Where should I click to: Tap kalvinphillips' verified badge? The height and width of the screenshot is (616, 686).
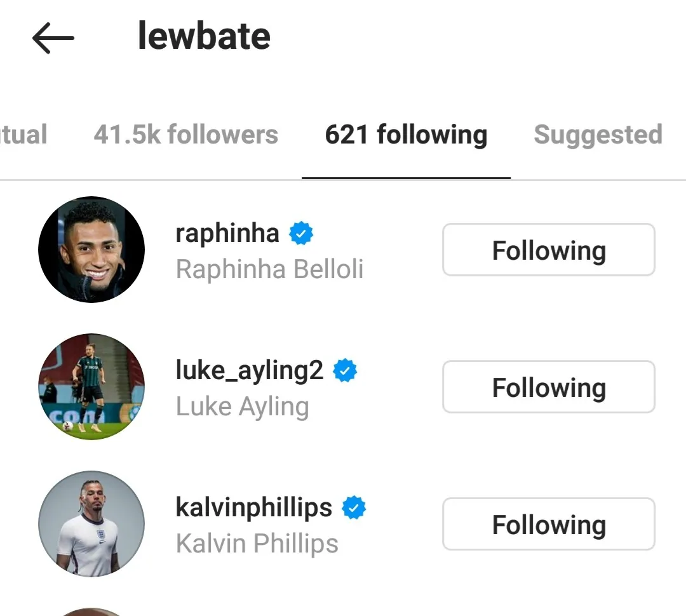point(354,508)
